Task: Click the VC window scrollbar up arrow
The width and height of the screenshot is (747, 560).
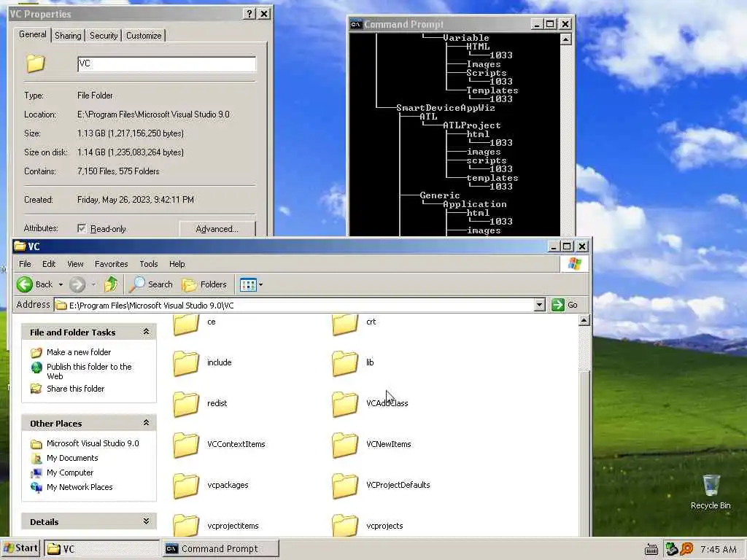Action: click(x=584, y=321)
